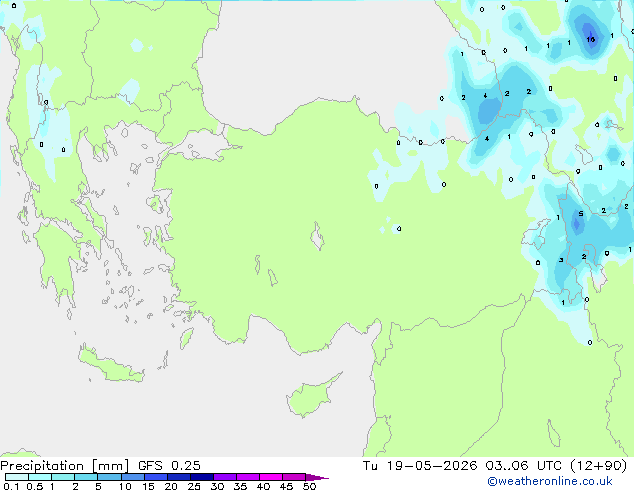The width and height of the screenshot is (634, 490).
Task: Open the weatheronline.co.uk copyright link
Action: click(549, 481)
